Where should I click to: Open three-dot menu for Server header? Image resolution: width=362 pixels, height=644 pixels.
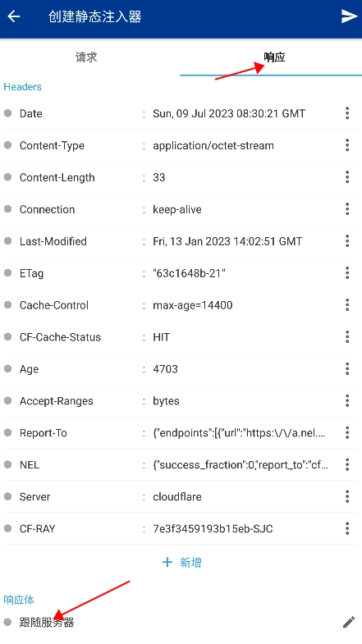click(347, 496)
